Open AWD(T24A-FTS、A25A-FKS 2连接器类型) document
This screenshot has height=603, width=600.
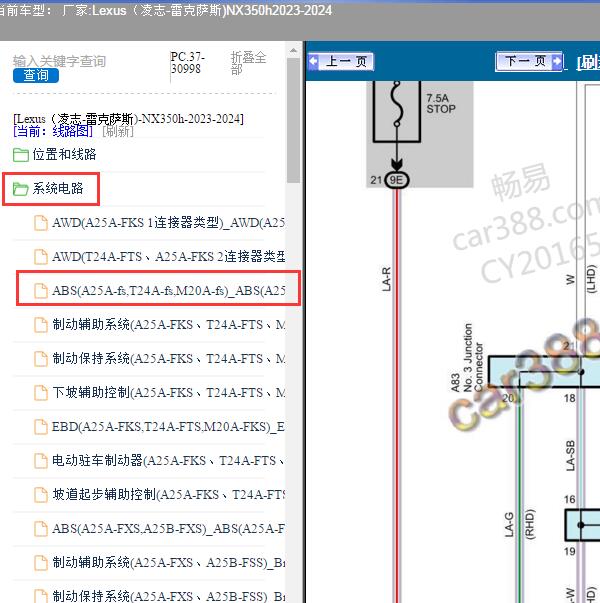pyautogui.click(x=168, y=257)
